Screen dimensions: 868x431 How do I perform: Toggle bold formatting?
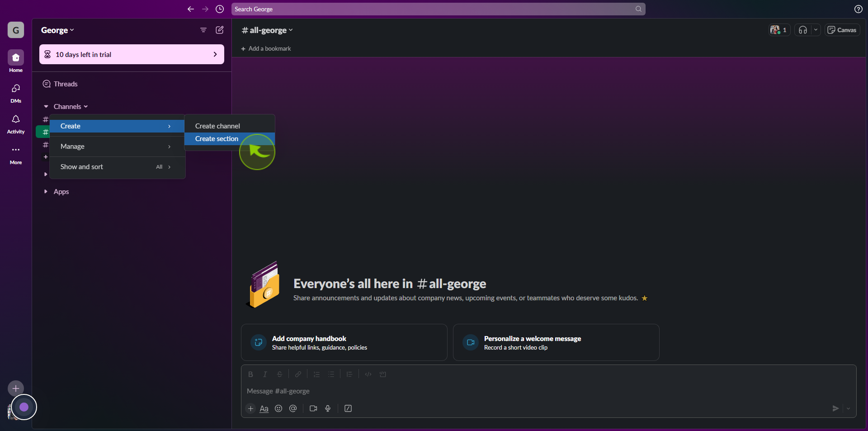coord(250,374)
